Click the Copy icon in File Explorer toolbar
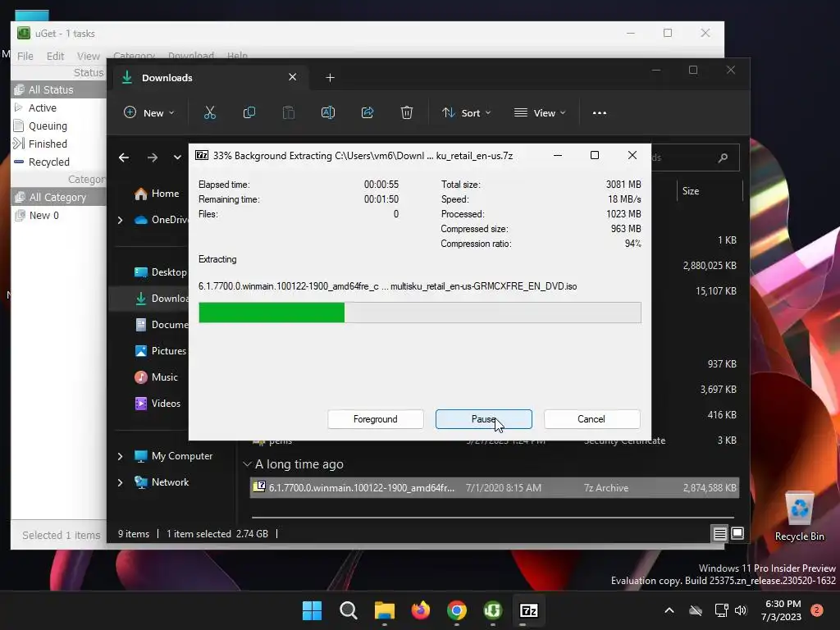The width and height of the screenshot is (840, 630). pos(249,112)
